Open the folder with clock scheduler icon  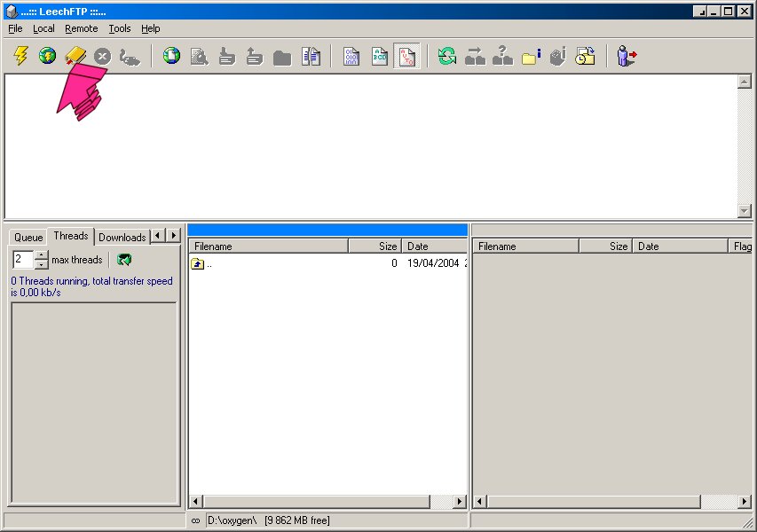(x=585, y=56)
